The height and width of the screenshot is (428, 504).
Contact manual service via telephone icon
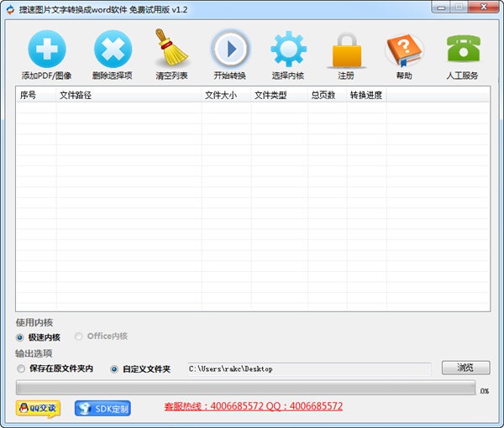coord(463,49)
